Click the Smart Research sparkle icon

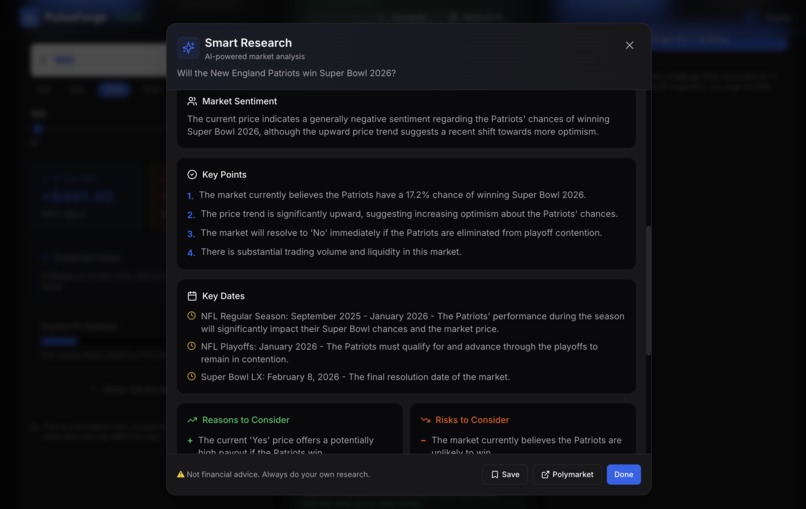[x=188, y=47]
